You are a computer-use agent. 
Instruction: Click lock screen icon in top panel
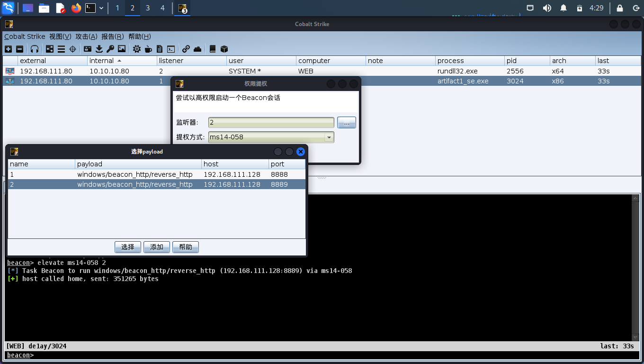pyautogui.click(x=620, y=8)
